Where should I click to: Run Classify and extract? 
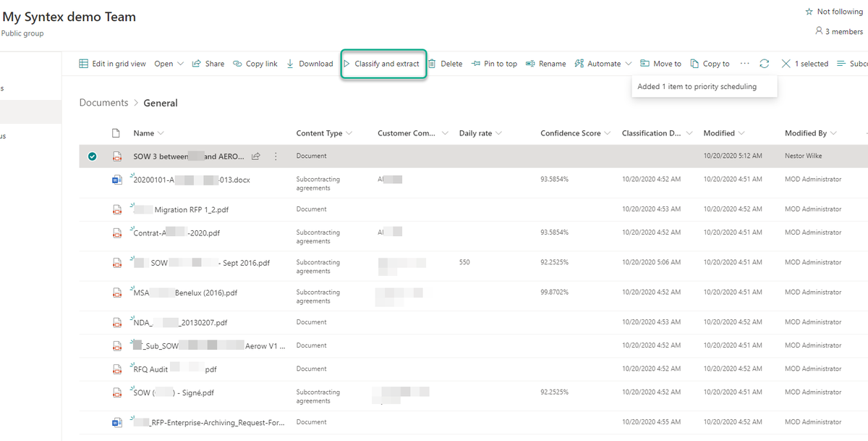(383, 64)
